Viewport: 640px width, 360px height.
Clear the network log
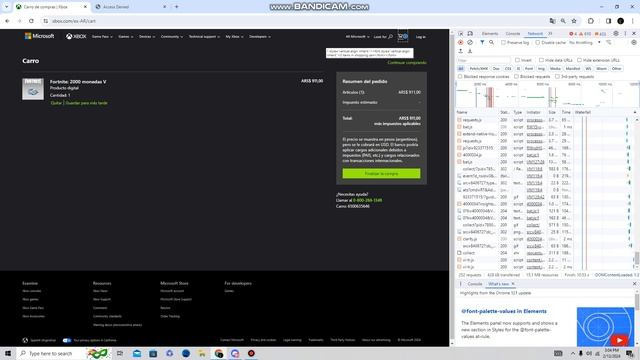point(470,42)
